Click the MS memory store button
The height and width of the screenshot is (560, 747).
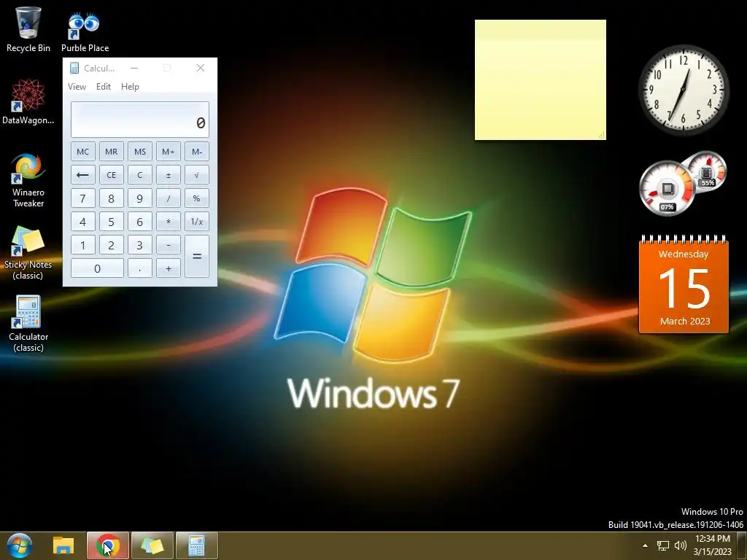(140, 152)
